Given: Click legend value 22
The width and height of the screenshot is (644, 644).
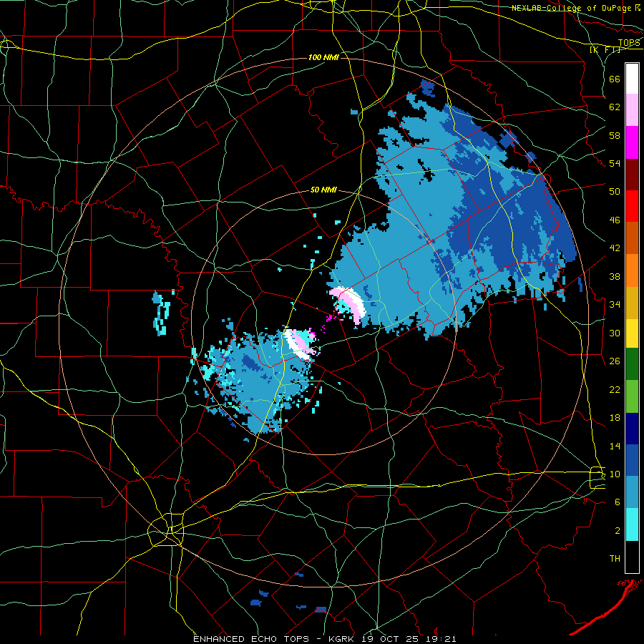Looking at the screenshot, I should point(615,389).
